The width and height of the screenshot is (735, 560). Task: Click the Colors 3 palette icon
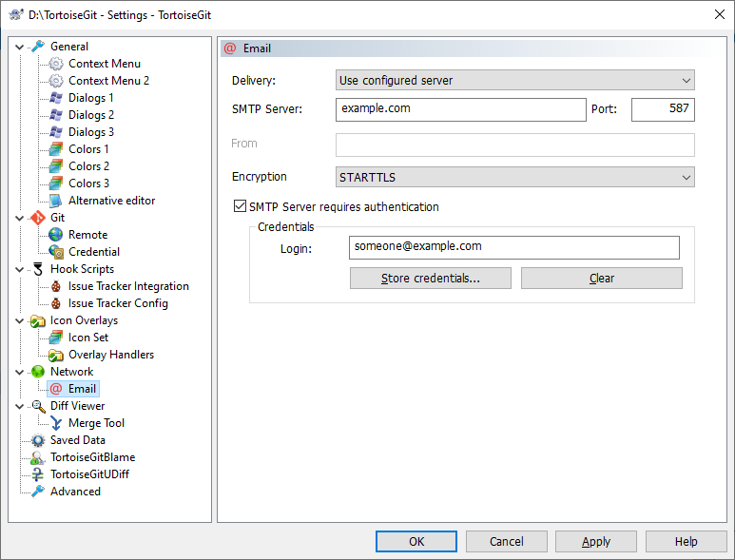56,183
